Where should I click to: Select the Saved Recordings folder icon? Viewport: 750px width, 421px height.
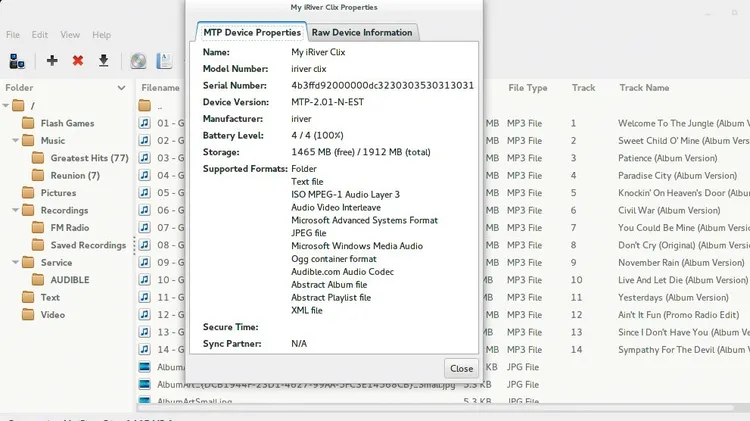coord(38,245)
